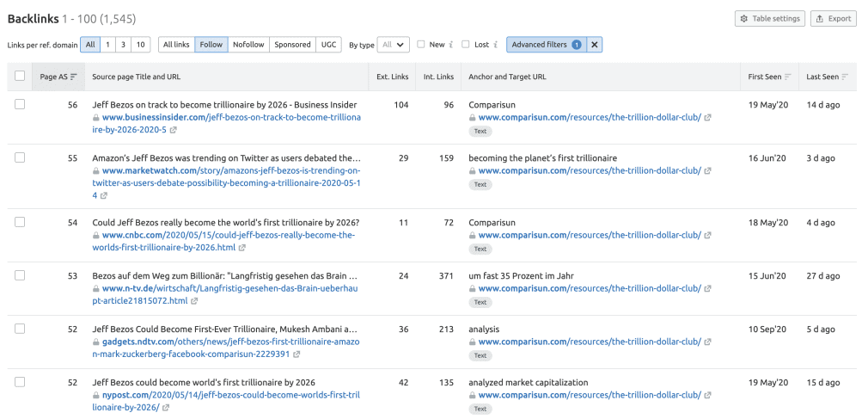Clear Advanced filters with X button
This screenshot has height=419, width=868.
click(595, 45)
